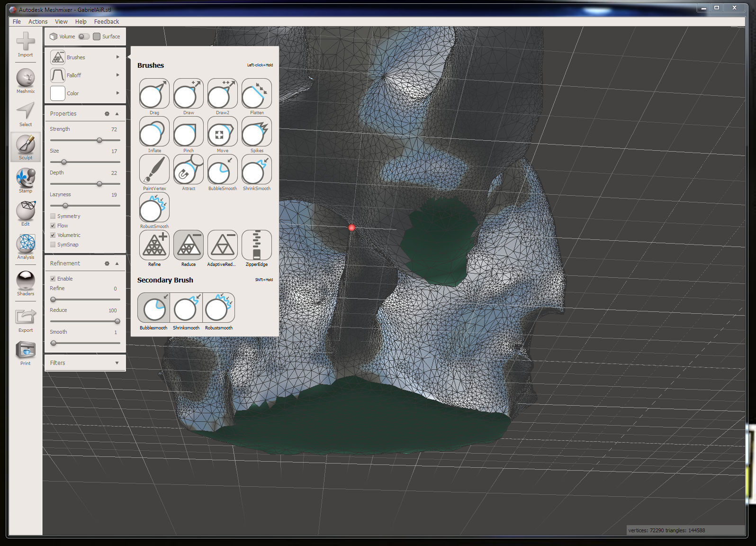The width and height of the screenshot is (756, 546).
Task: Open the View menu
Action: (x=61, y=22)
